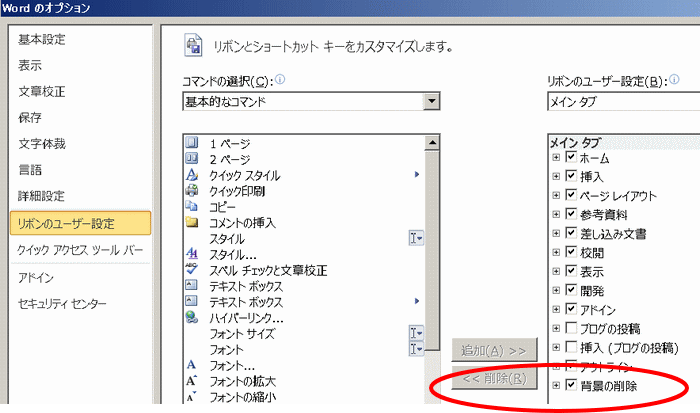Screen dimensions: 700x413
Task: Open the コマンドの選択 dropdown
Action: click(431, 101)
